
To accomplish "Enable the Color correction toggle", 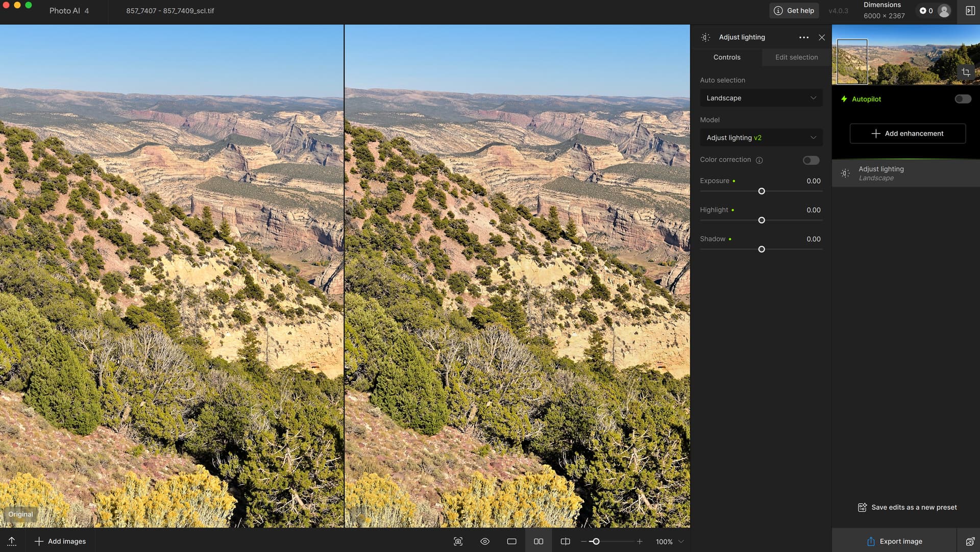I will pyautogui.click(x=811, y=160).
